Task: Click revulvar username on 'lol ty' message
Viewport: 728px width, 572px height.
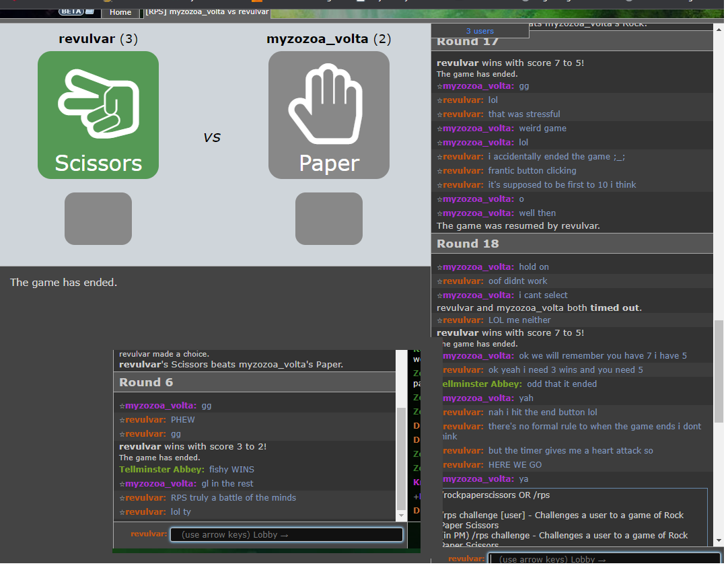Action: pos(145,511)
